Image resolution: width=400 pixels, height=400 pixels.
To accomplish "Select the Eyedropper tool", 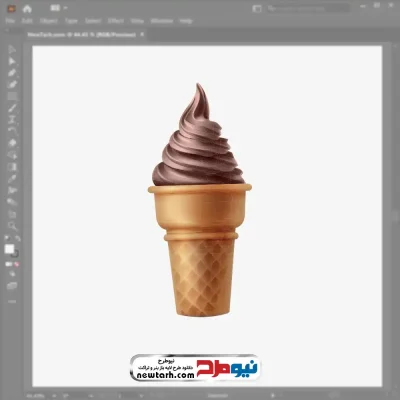I will (x=12, y=178).
